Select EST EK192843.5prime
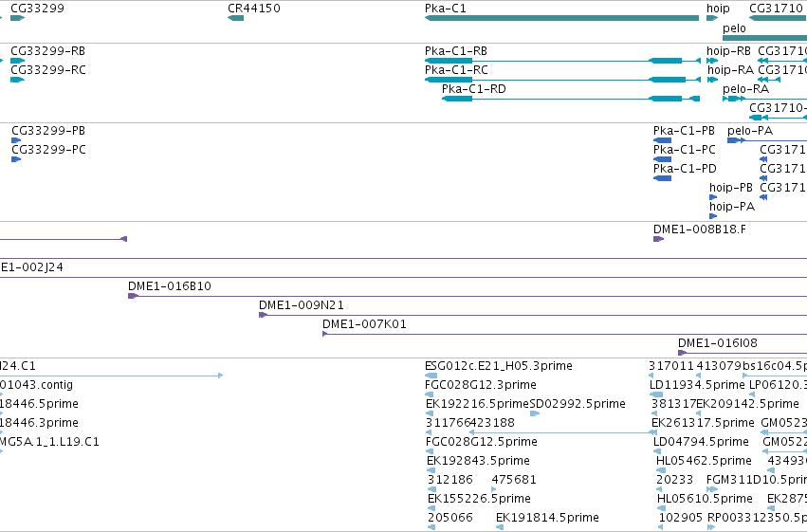 tap(431, 470)
